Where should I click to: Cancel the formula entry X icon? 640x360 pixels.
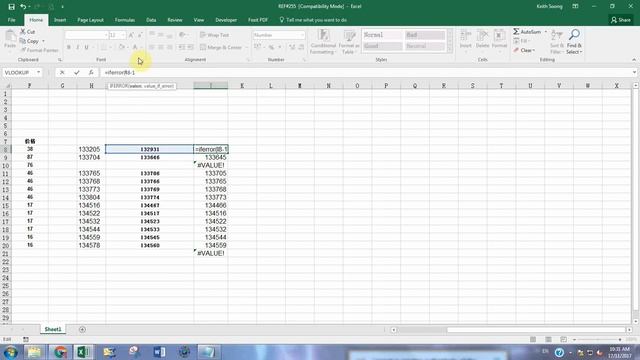click(62, 72)
